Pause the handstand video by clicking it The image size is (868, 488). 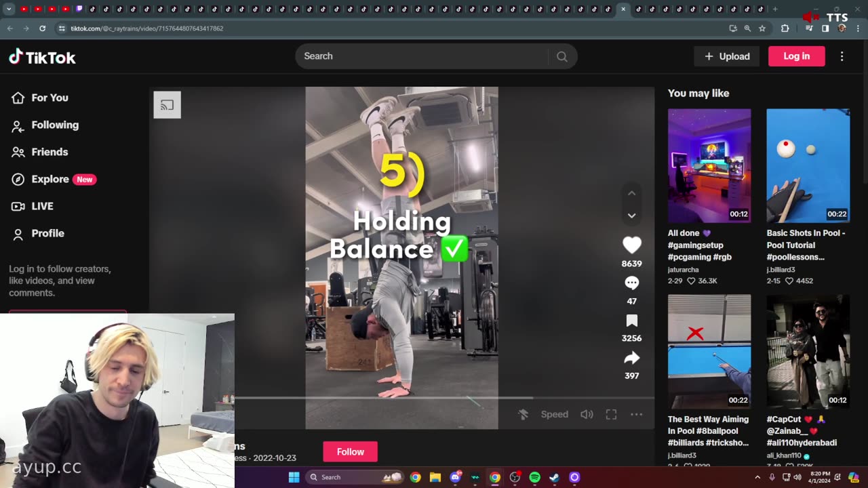pyautogui.click(x=401, y=258)
